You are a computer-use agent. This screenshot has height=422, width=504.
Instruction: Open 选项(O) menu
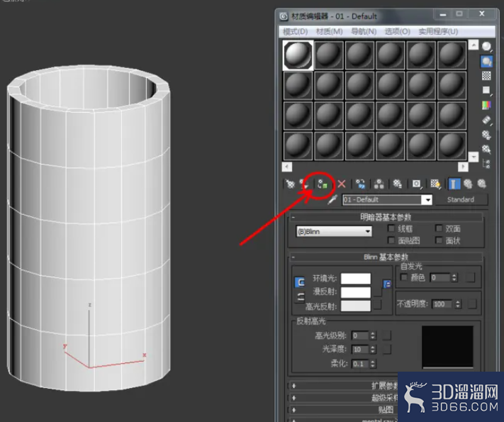(397, 31)
